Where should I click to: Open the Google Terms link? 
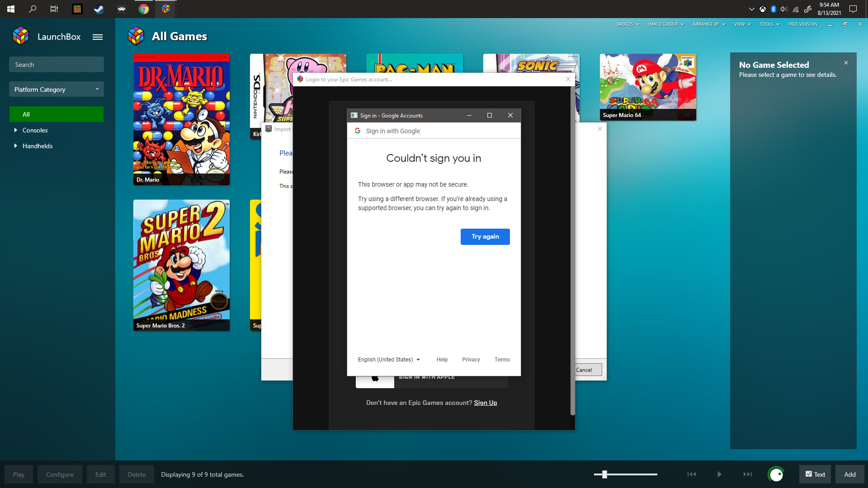(x=502, y=360)
